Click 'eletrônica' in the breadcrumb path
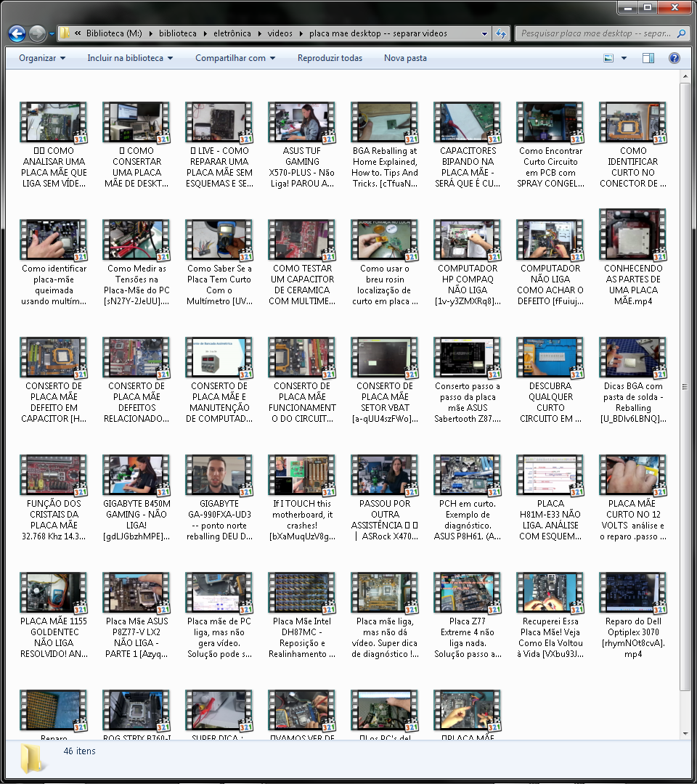 pos(232,33)
